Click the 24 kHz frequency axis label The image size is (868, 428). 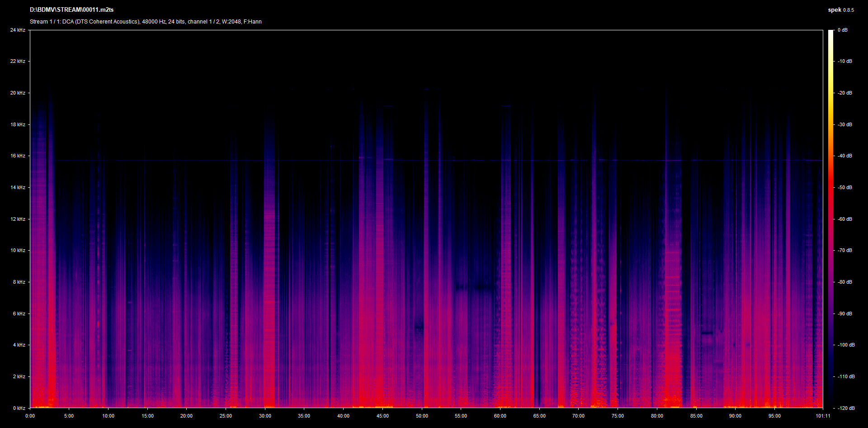[x=18, y=30]
